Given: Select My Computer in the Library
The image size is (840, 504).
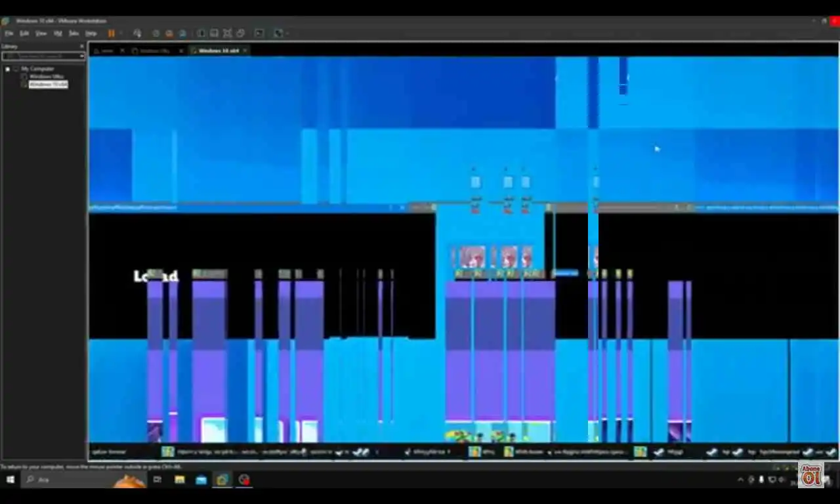Looking at the screenshot, I should tap(37, 68).
